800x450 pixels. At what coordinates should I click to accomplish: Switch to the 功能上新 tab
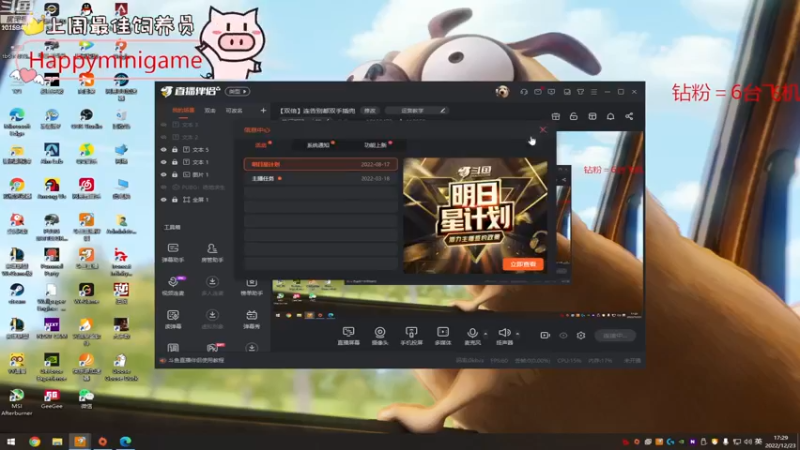[375, 145]
